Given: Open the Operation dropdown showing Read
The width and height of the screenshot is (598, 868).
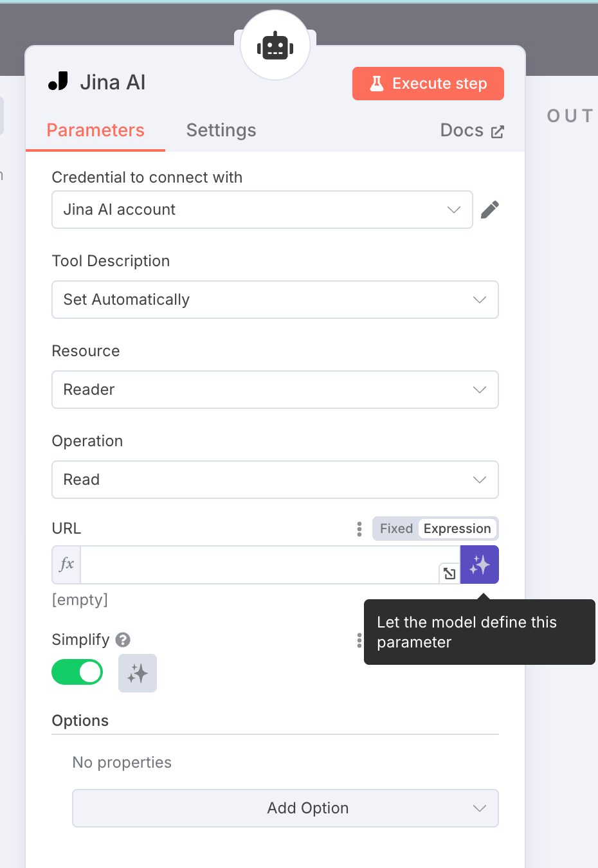Looking at the screenshot, I should 275,480.
